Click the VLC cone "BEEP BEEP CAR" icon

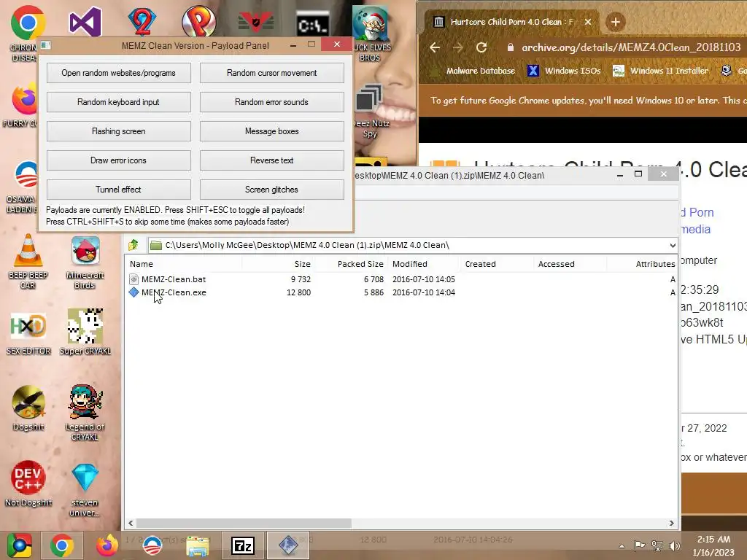pos(28,261)
